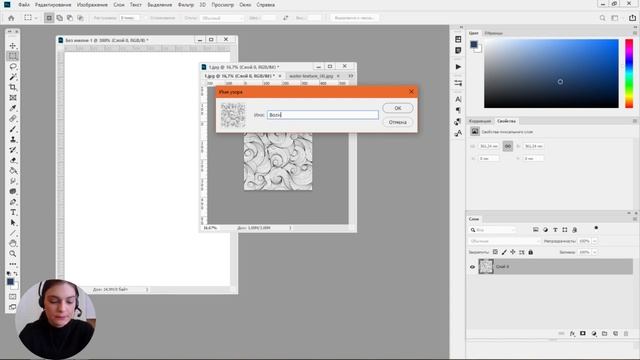This screenshot has width=640, height=360.
Task: Toggle link width and height in Properties
Action: click(x=507, y=146)
